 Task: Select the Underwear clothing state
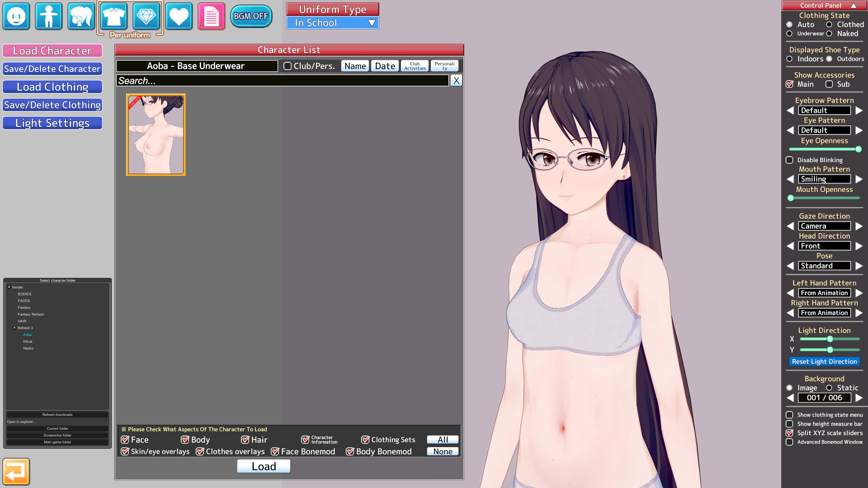790,34
